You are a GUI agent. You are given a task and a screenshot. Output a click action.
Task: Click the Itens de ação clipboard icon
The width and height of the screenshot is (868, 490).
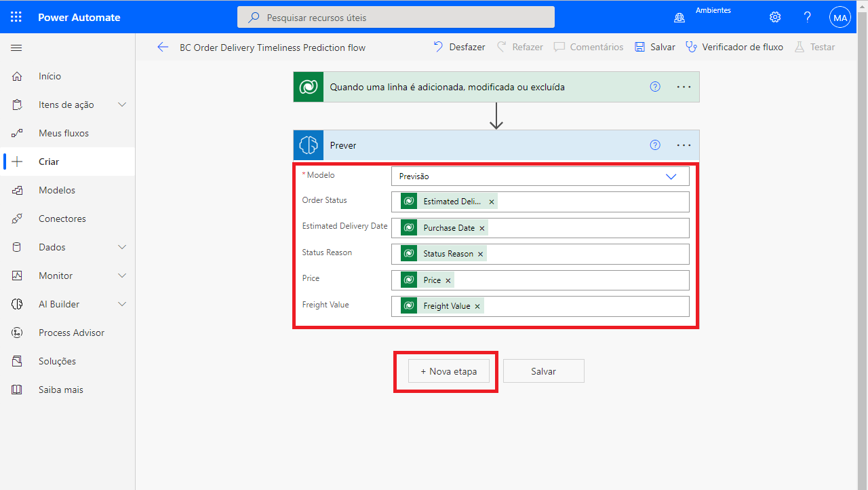[x=17, y=105]
